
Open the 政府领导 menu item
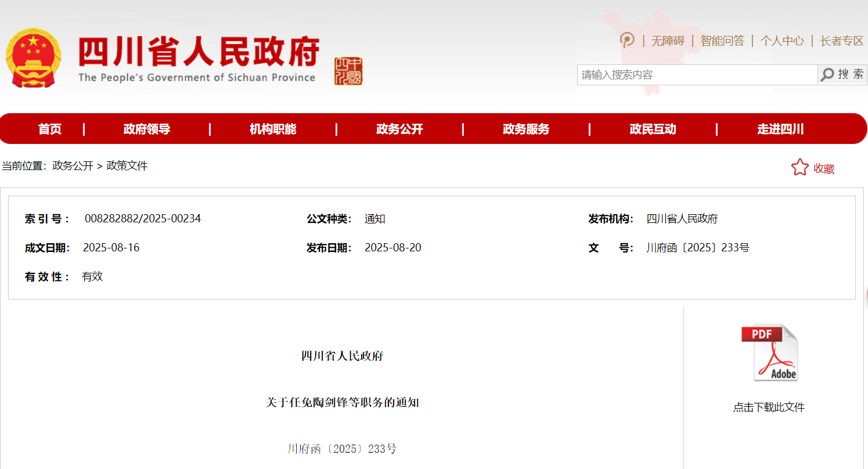pyautogui.click(x=147, y=129)
